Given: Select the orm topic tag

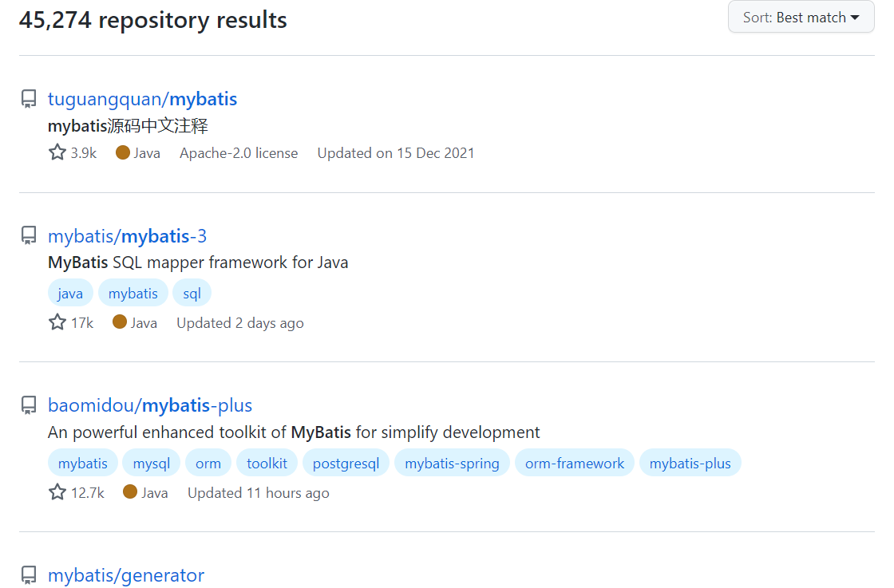Looking at the screenshot, I should (x=208, y=464).
